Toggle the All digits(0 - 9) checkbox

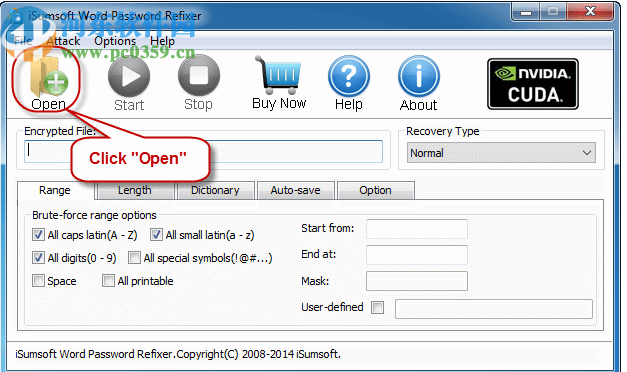[38, 258]
